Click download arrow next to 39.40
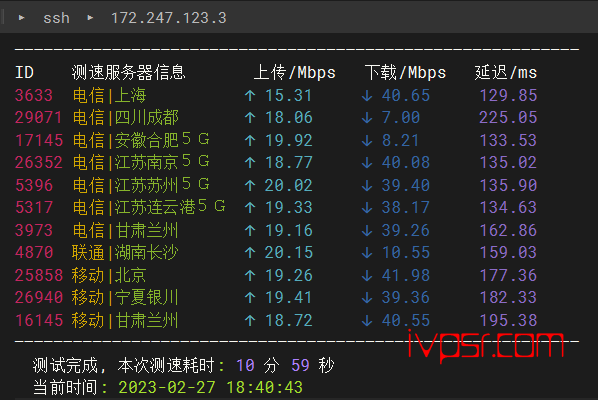The height and width of the screenshot is (400, 598). (367, 185)
